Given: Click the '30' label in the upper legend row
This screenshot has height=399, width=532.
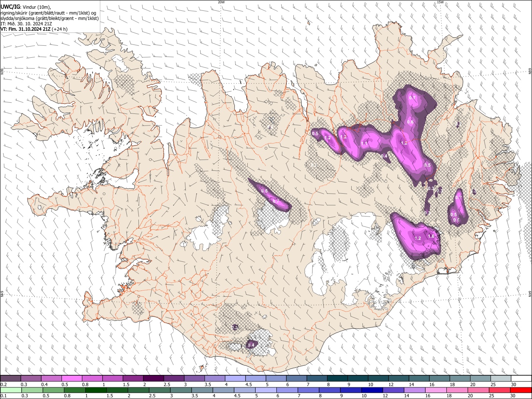Looking at the screenshot, I should (x=514, y=384).
